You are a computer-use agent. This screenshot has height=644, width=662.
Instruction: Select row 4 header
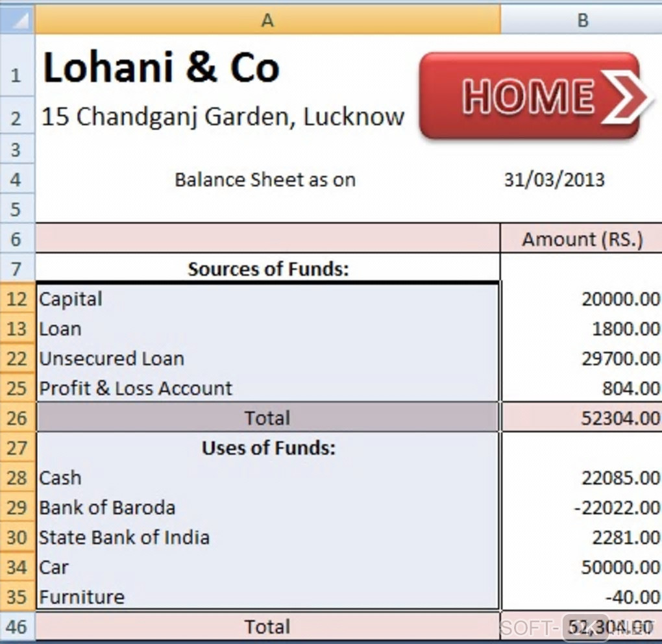[x=18, y=179]
